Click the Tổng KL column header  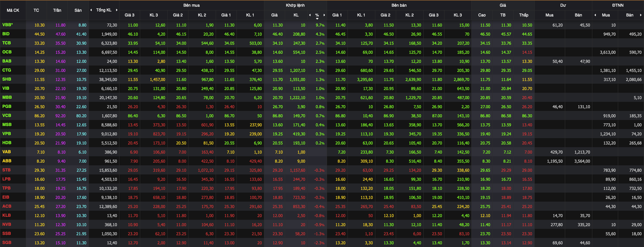(104, 10)
